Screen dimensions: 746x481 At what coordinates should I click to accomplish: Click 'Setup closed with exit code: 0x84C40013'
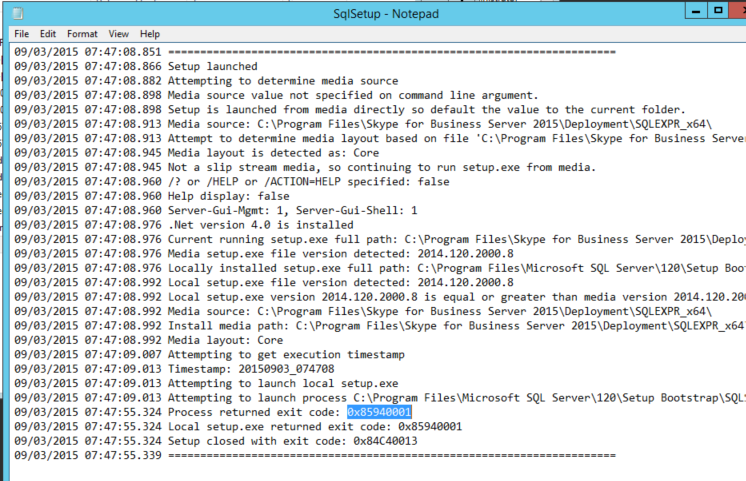[x=293, y=441]
